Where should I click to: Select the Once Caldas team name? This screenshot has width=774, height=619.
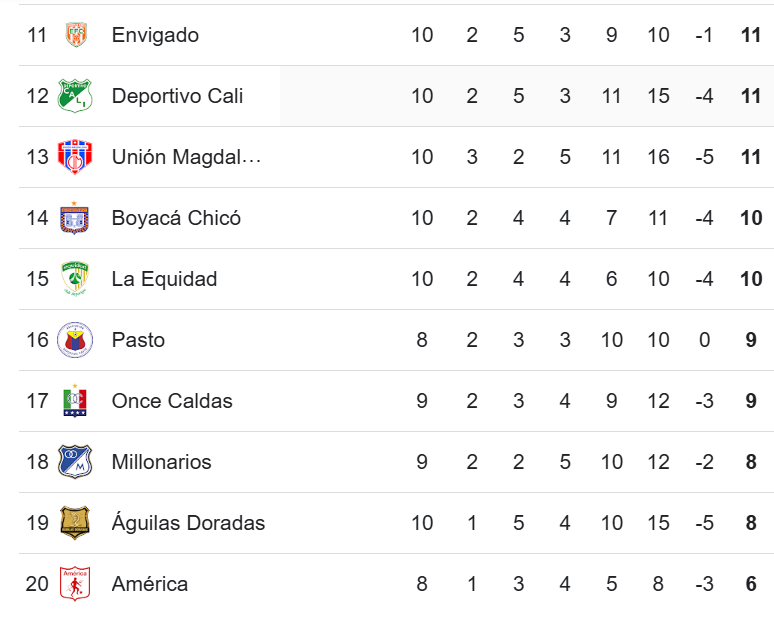coord(172,401)
